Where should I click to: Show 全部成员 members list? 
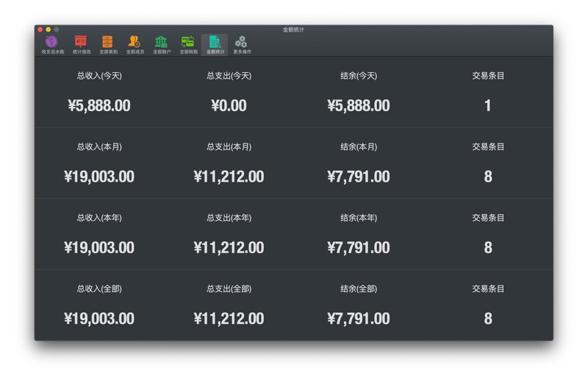[135, 45]
